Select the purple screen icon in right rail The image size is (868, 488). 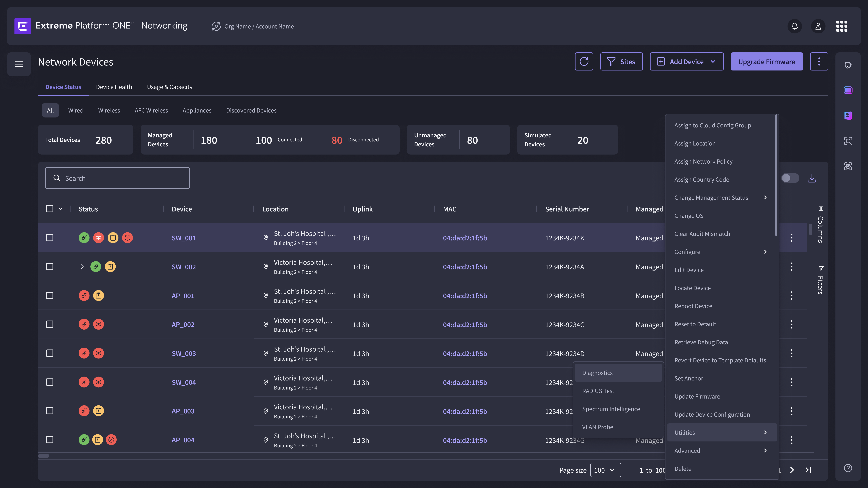848,90
